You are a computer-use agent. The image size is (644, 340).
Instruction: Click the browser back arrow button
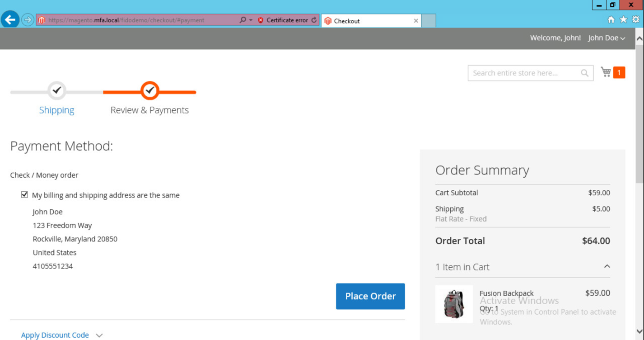[10, 20]
